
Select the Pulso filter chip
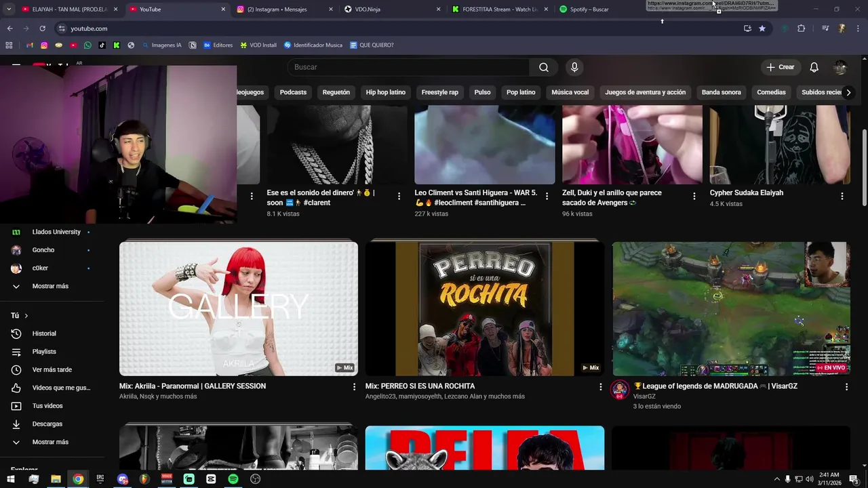[x=482, y=92]
